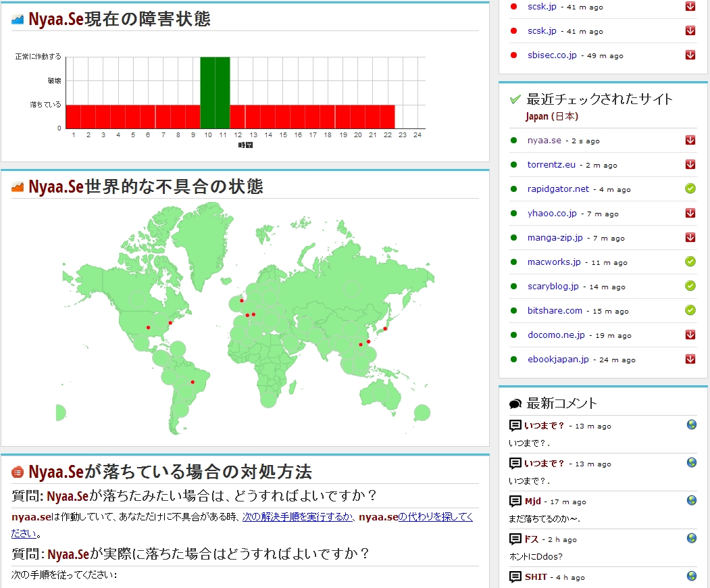The height and width of the screenshot is (588, 710).
Task: Open the docomo.ne.jp link
Action: pyautogui.click(x=556, y=335)
